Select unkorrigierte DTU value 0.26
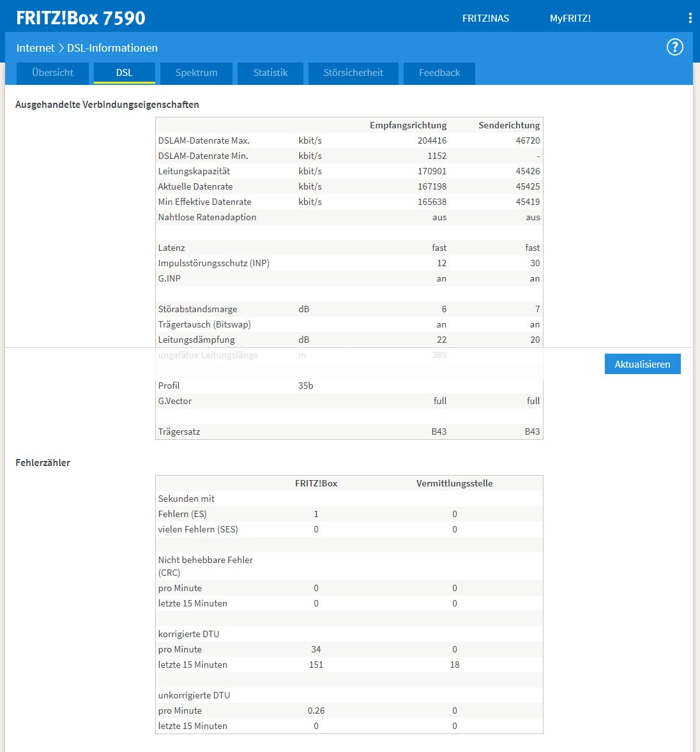 [316, 711]
